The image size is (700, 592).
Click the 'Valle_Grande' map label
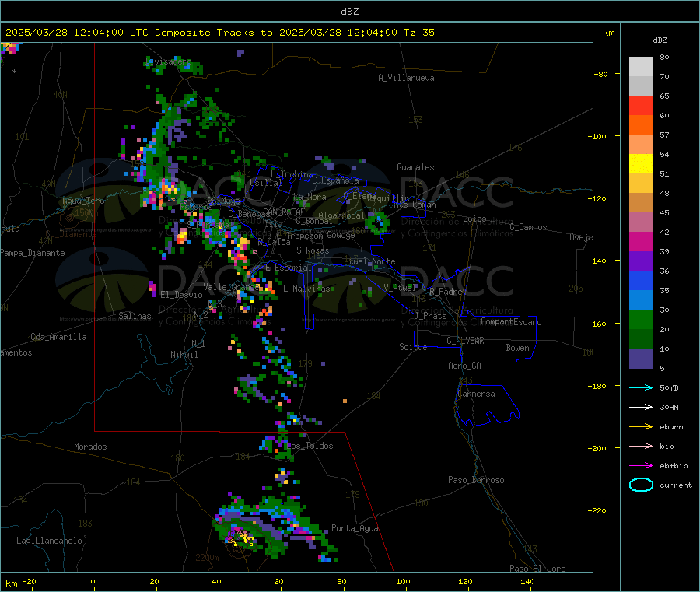pos(231,286)
